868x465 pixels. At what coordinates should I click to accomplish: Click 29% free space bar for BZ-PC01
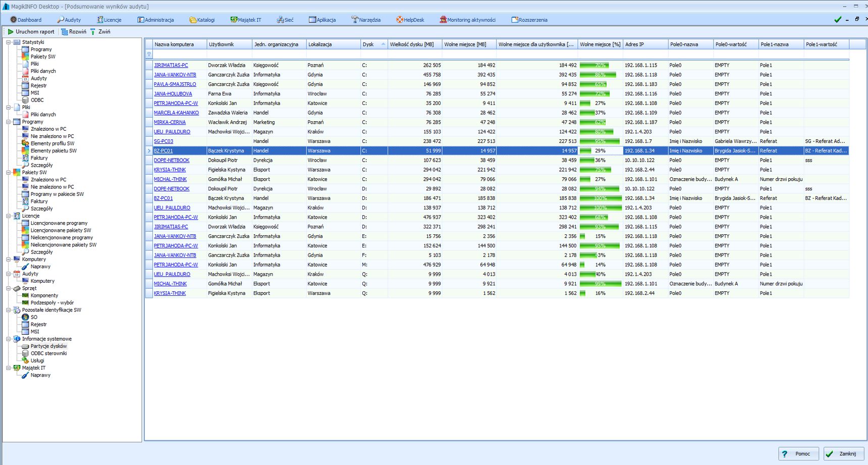pos(601,150)
